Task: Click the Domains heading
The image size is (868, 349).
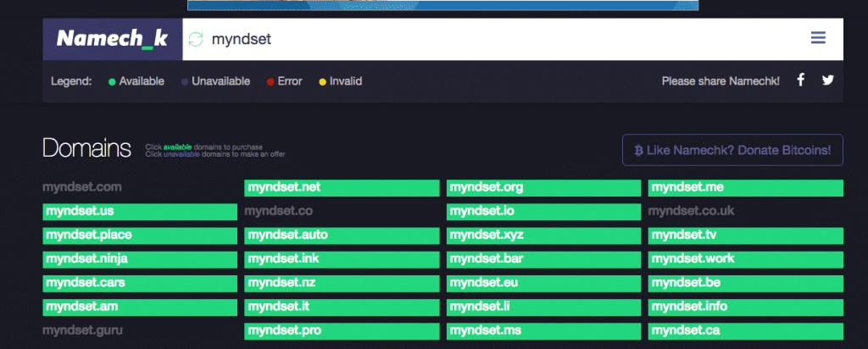Action: [87, 149]
